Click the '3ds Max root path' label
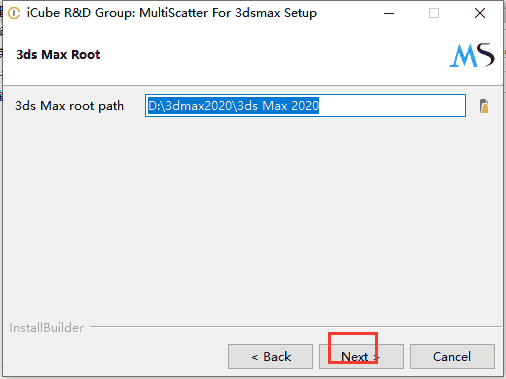Viewport: 506px width, 379px height. [69, 106]
